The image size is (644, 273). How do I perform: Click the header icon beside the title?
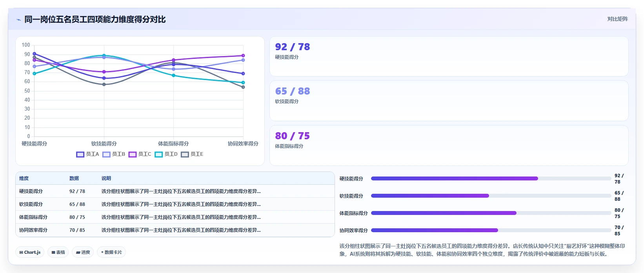coord(18,19)
